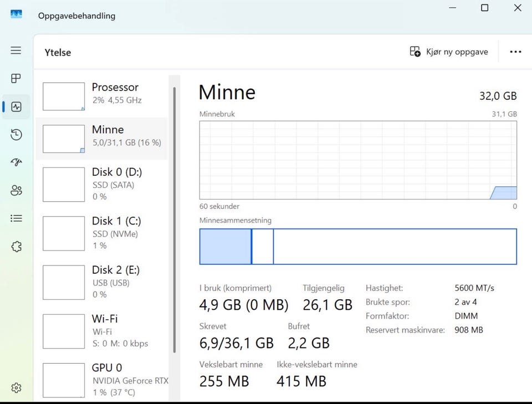This screenshot has width=532, height=404.
Task: Click the 5,0/31,1 GB (16 %) memory stats
Action: (x=127, y=142)
